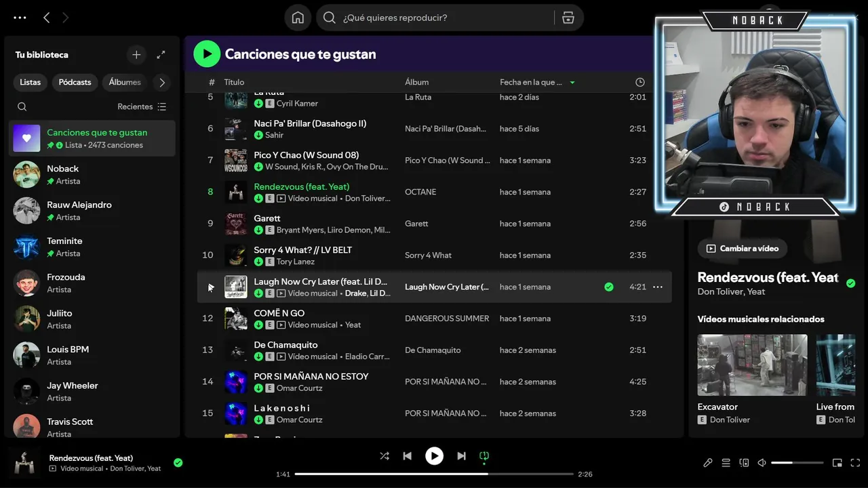This screenshot has height=488, width=868.
Task: Select the Álbumes filter chip
Action: click(125, 82)
